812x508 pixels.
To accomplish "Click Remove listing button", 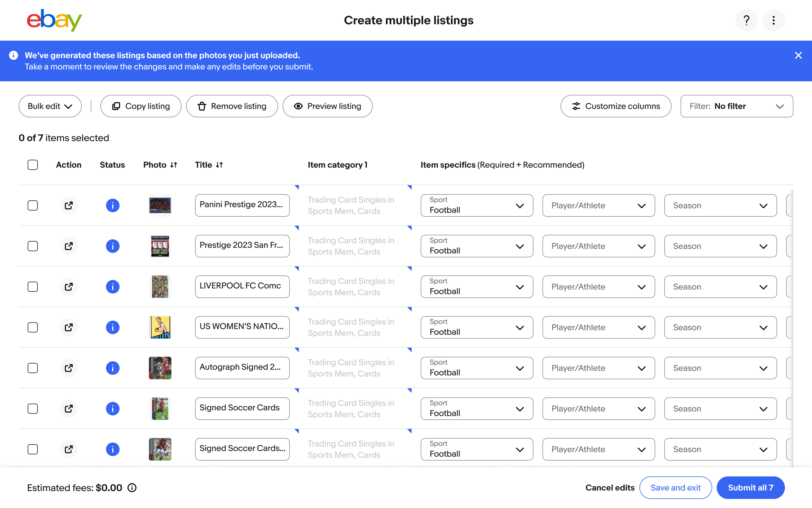I will click(232, 106).
